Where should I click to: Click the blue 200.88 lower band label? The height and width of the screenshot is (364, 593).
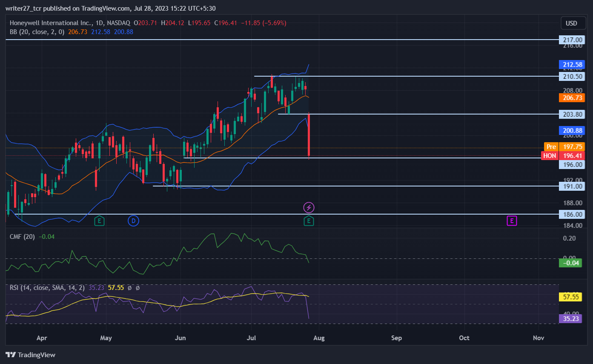[x=572, y=130]
